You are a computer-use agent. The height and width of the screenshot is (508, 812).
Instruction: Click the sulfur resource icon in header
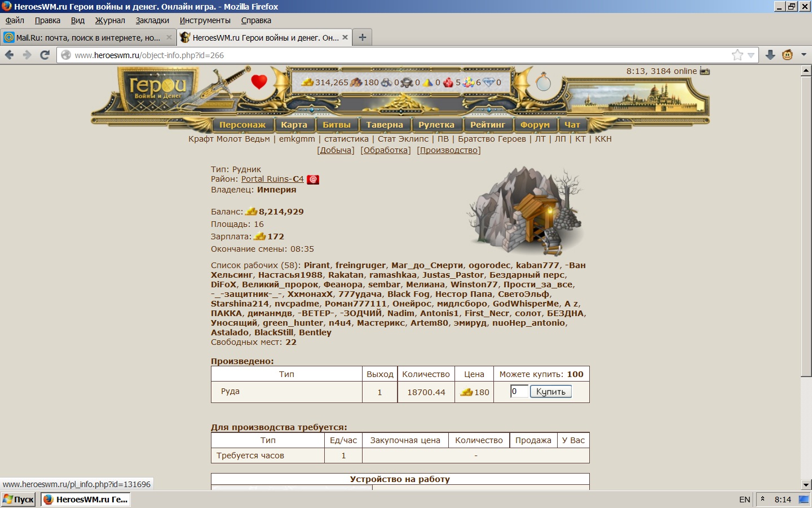428,82
